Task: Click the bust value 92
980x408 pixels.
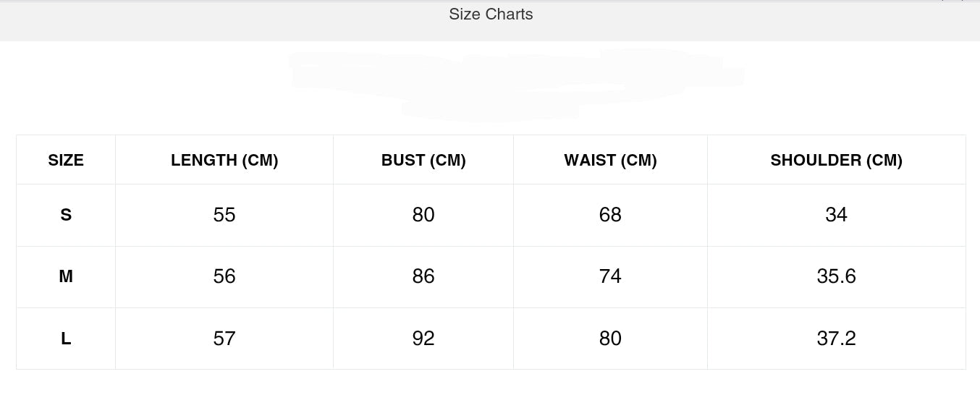Action: point(423,339)
